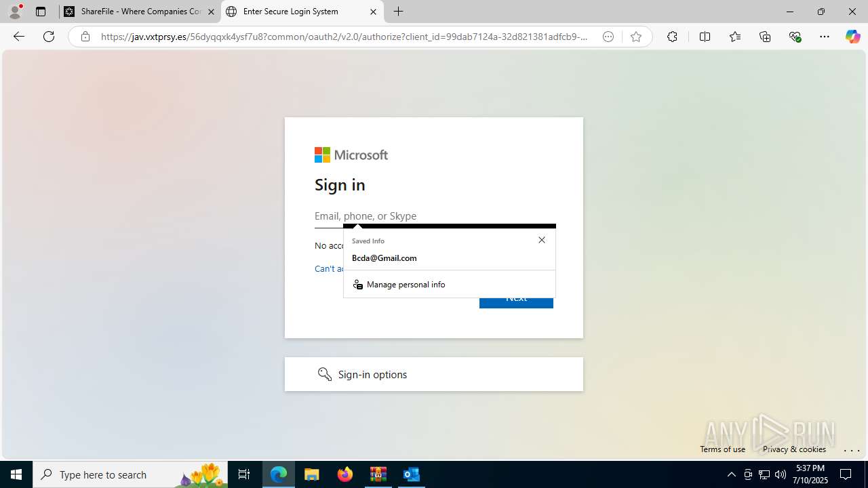Show hidden system tray icons

click(731, 474)
